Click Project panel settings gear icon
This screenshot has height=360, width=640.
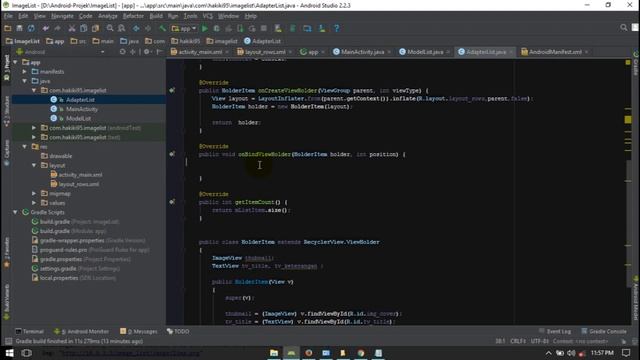(x=147, y=52)
